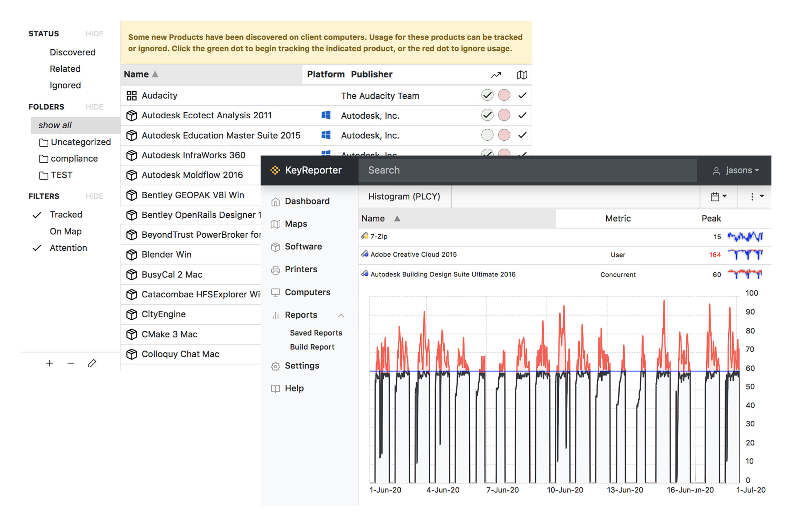790x532 pixels.
Task: Click the green track dot for Audacity
Action: (x=487, y=95)
